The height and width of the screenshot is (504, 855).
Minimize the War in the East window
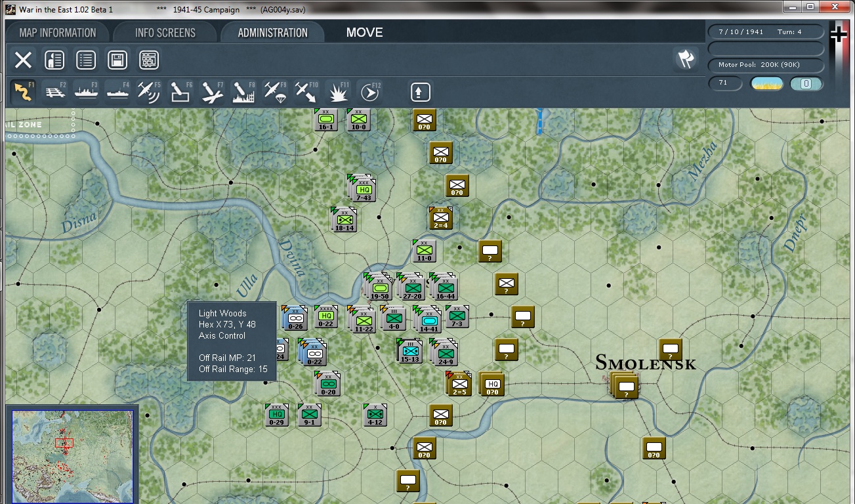point(793,7)
